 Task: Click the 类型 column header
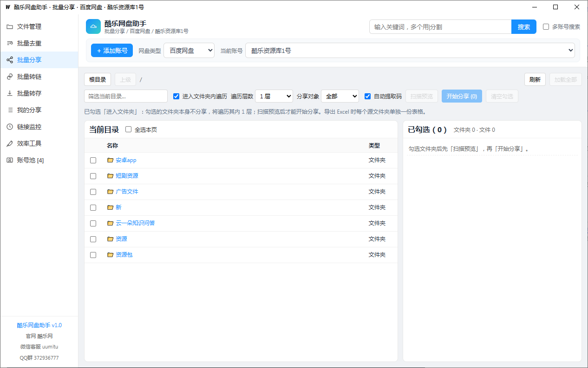(374, 145)
